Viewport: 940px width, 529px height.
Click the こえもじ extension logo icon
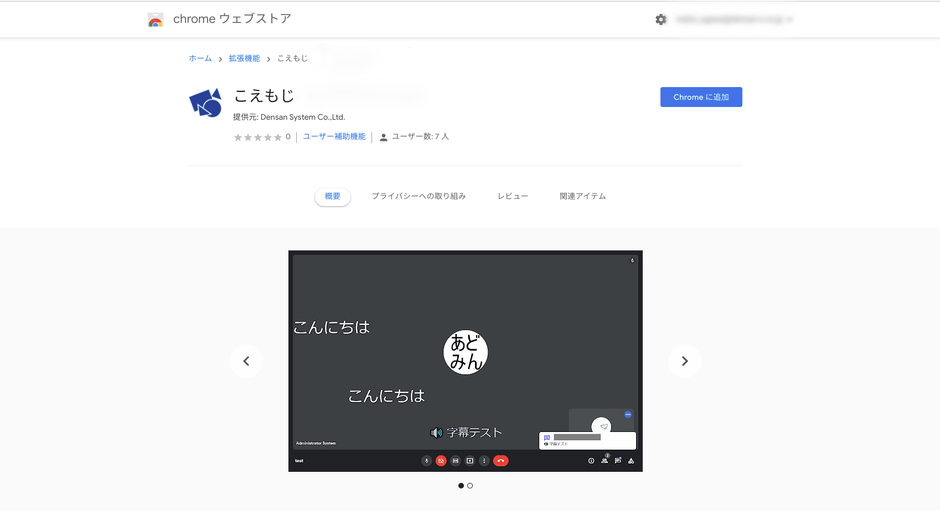(205, 103)
